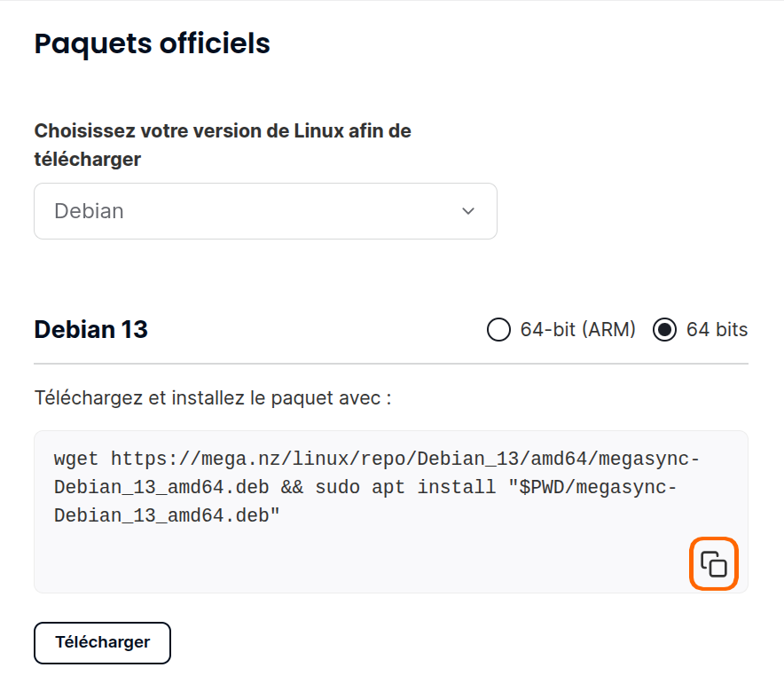Click the last line 'Debian_13_amd64.deb"' in code
This screenshot has width=784, height=699.
click(167, 514)
